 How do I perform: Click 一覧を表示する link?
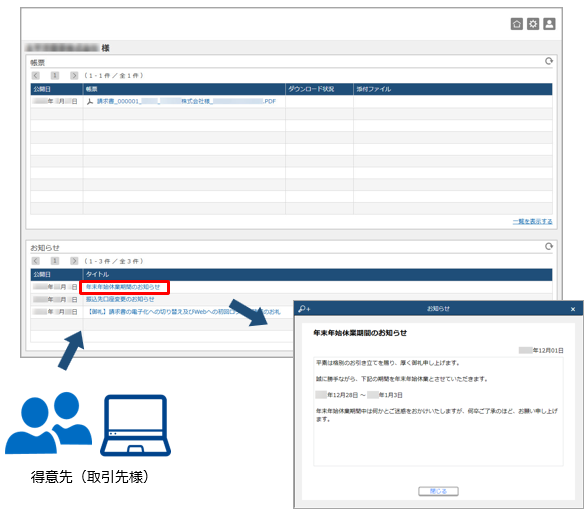coord(532,222)
